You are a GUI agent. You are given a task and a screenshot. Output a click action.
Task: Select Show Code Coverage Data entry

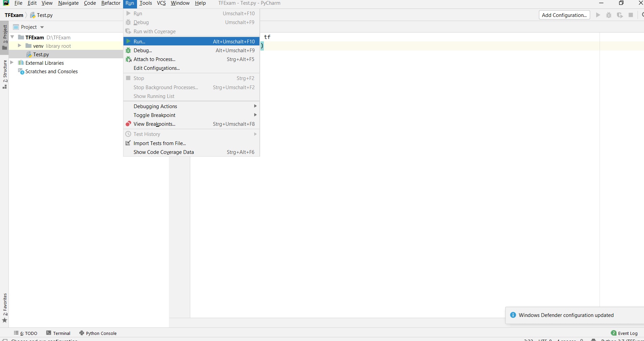[191, 152]
